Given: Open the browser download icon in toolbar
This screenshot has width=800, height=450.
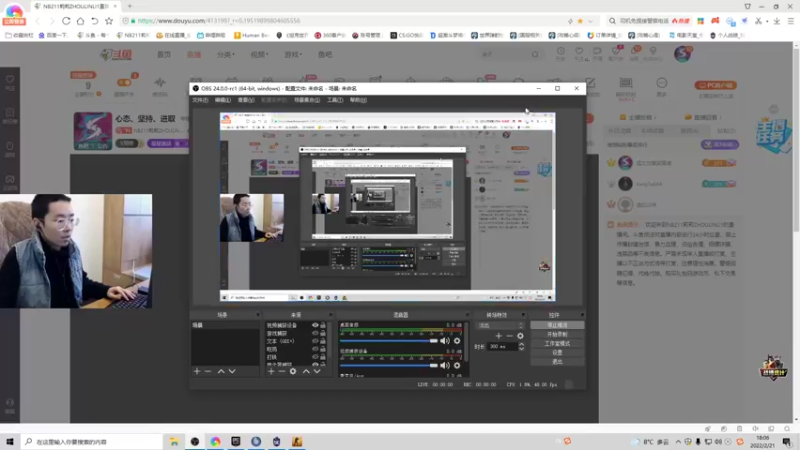Looking at the screenshot, I should tap(777, 21).
